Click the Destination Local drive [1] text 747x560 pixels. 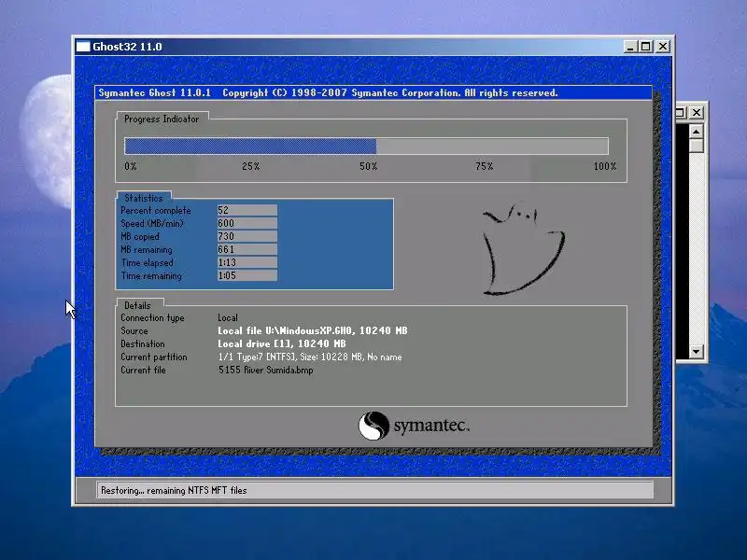pos(282,343)
